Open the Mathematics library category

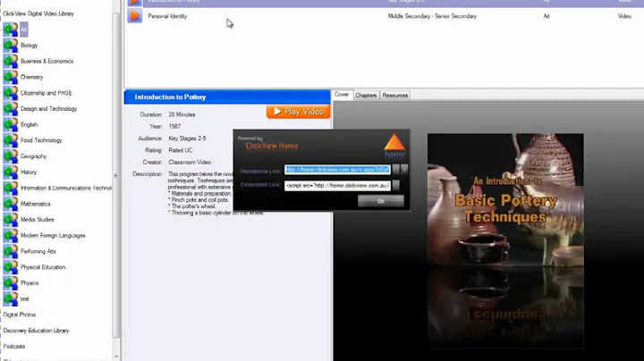35,204
